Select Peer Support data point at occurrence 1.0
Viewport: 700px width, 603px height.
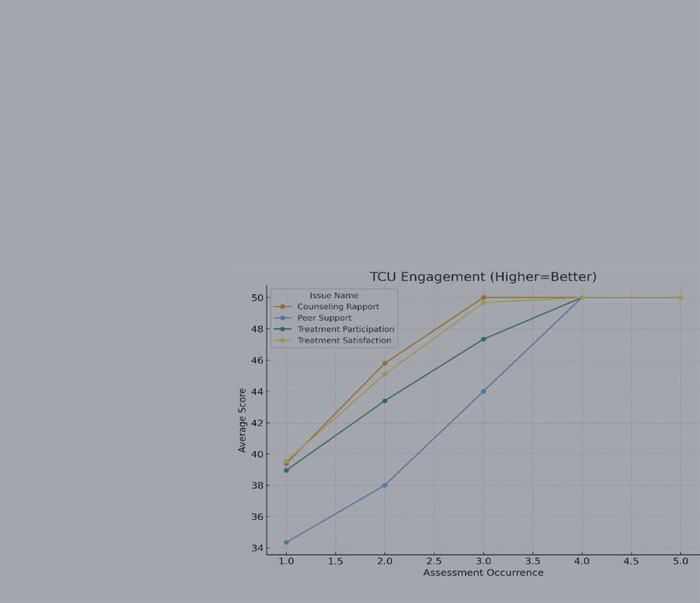pos(286,542)
